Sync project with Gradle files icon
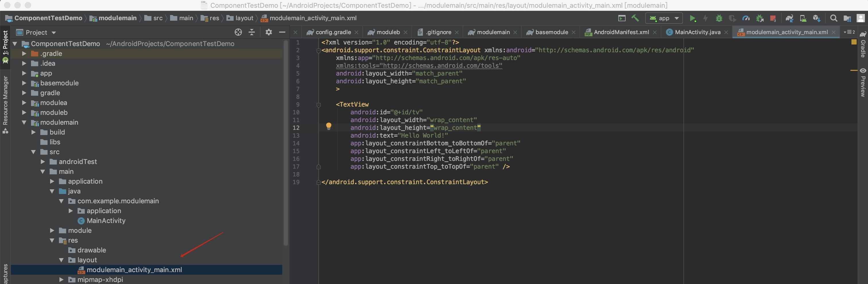 (x=789, y=18)
